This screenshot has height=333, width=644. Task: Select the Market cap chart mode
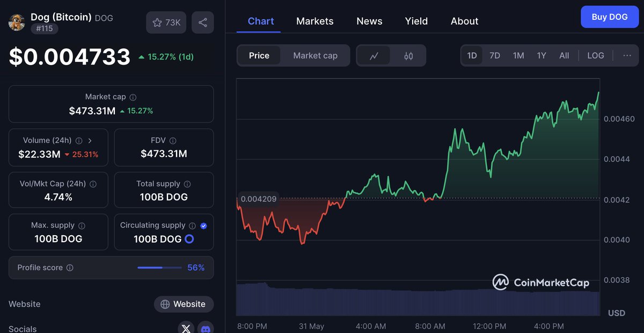315,55
